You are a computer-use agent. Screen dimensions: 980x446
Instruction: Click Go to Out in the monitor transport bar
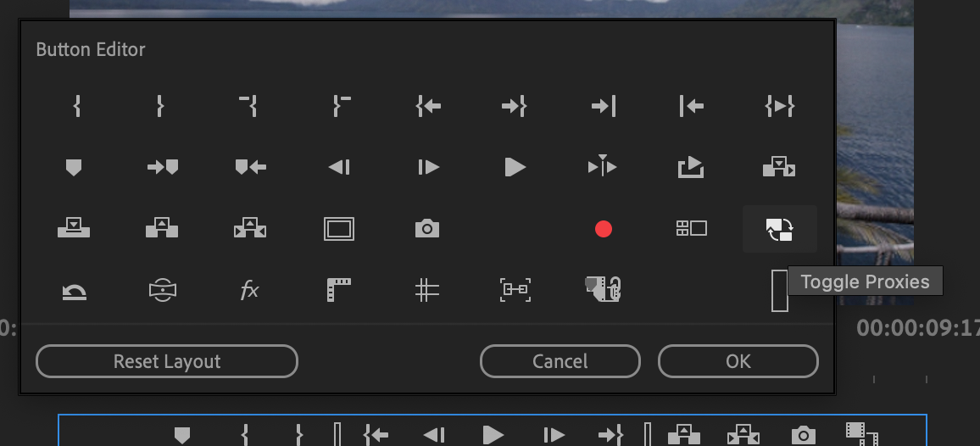(x=610, y=434)
